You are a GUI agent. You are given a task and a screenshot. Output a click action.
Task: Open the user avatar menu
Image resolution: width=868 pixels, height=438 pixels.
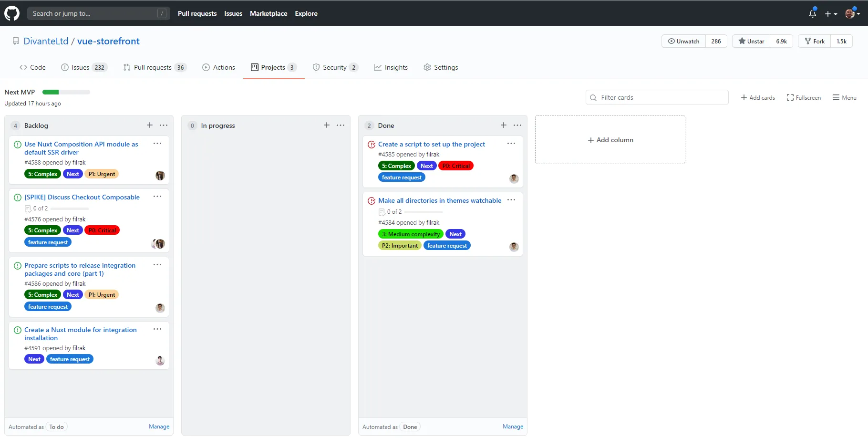pyautogui.click(x=852, y=13)
